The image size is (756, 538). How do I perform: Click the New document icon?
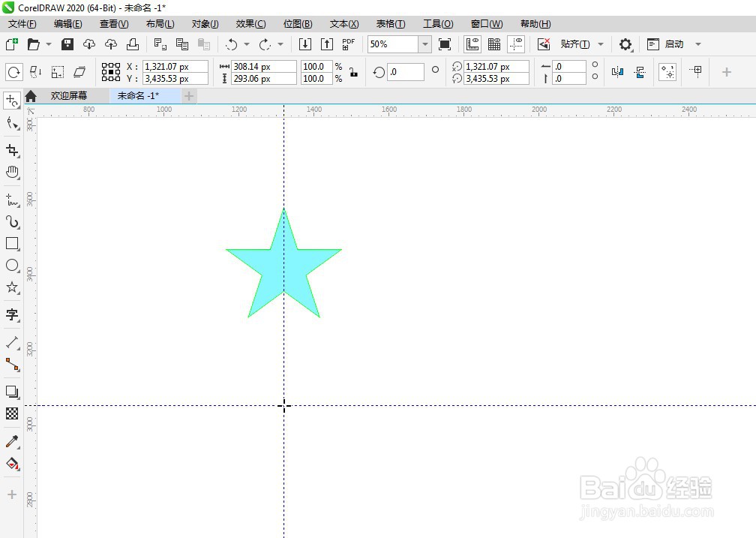[11, 44]
